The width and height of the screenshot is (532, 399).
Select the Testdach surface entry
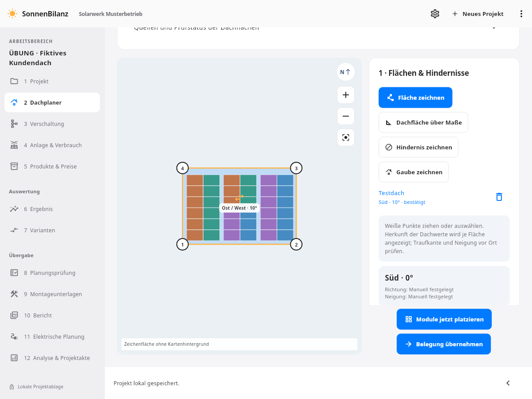coord(402,197)
